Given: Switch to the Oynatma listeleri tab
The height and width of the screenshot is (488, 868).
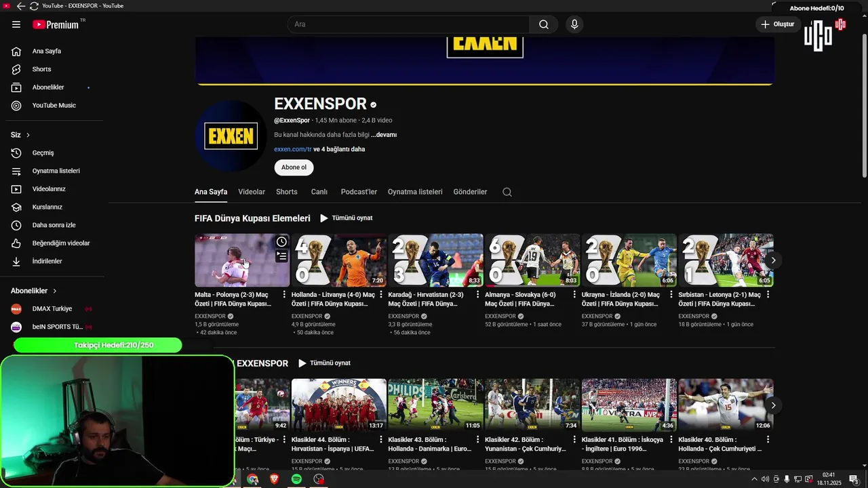Looking at the screenshot, I should click(x=415, y=192).
